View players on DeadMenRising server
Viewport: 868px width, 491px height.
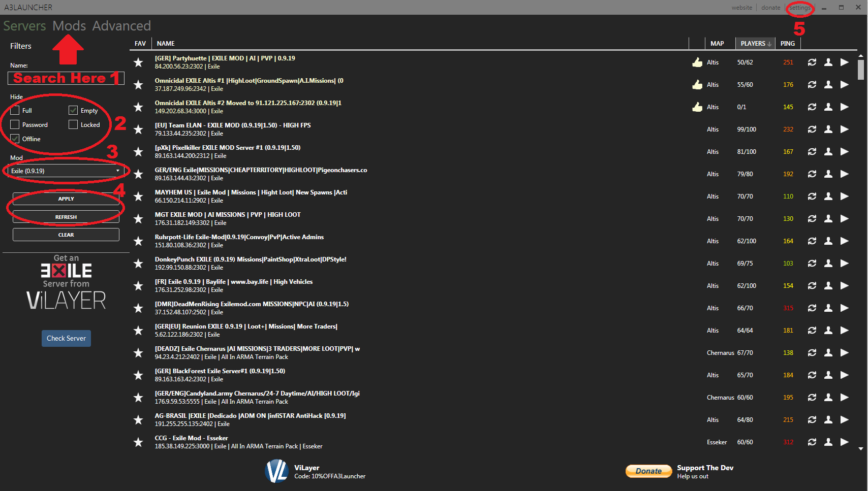(x=828, y=308)
